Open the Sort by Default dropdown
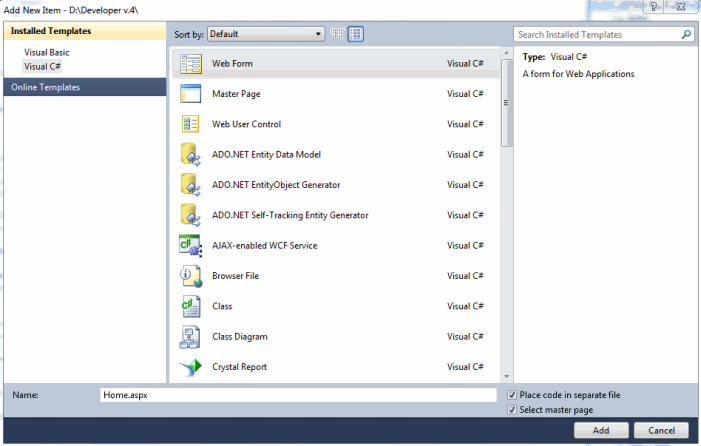 [266, 34]
